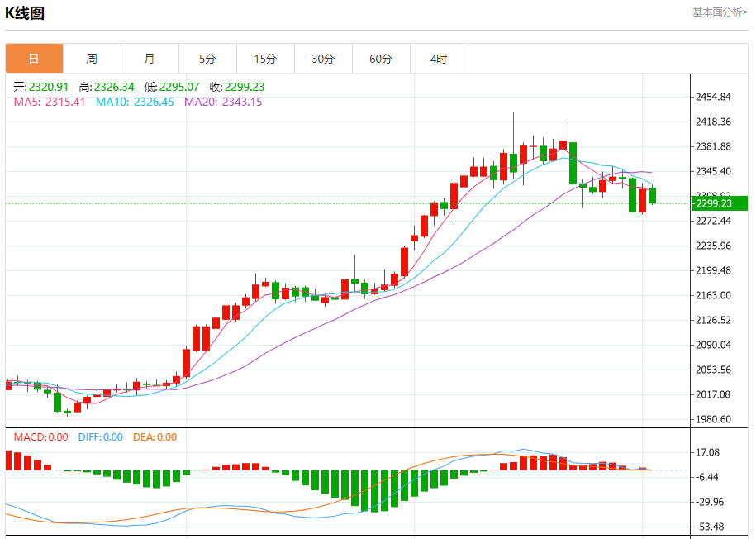Image resolution: width=756 pixels, height=539 pixels.
Task: Click the DIFF:0.00 indicator label
Action: 101,437
